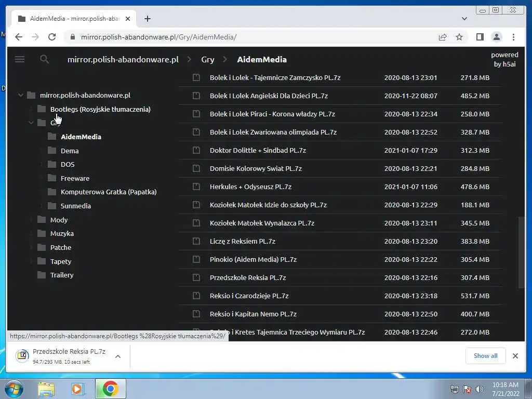Close the AidemMedia browser tab
The width and height of the screenshot is (532, 399).
(x=128, y=19)
